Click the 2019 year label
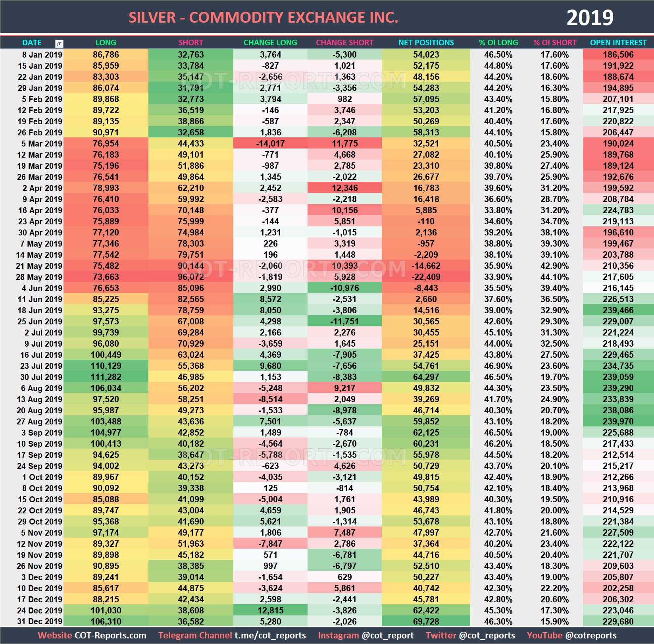Screen dimensions: 654x644 click(590, 17)
